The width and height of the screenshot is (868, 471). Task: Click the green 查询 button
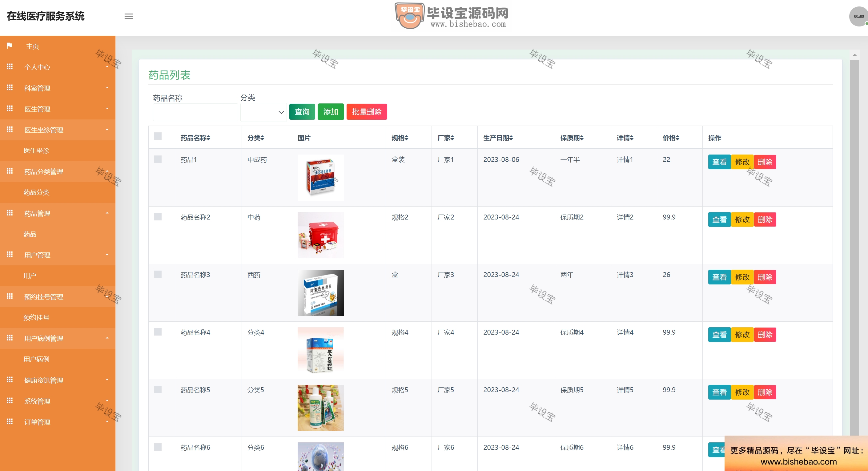pos(302,112)
